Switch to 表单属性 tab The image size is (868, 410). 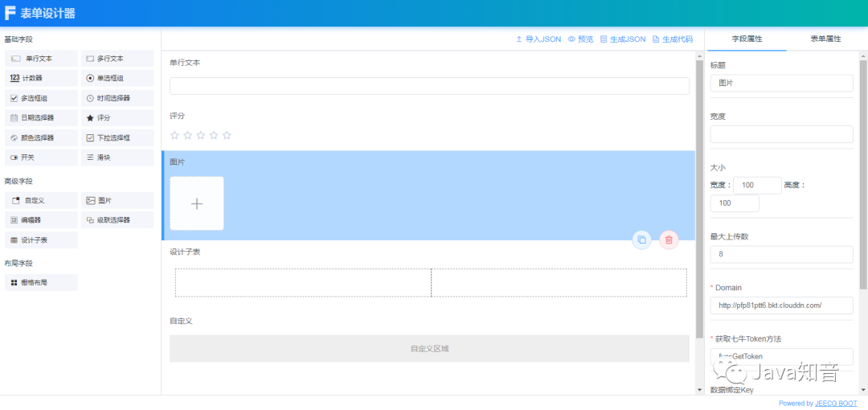click(x=825, y=39)
